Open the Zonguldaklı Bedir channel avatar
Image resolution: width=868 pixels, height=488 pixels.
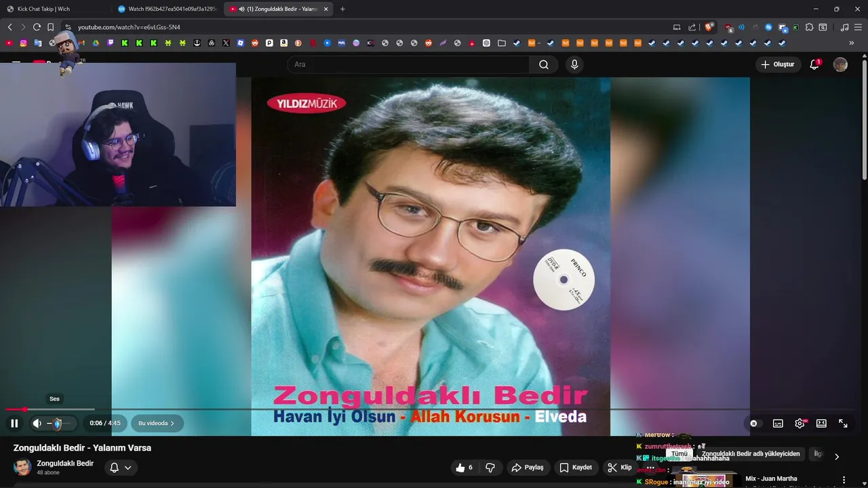tap(22, 467)
